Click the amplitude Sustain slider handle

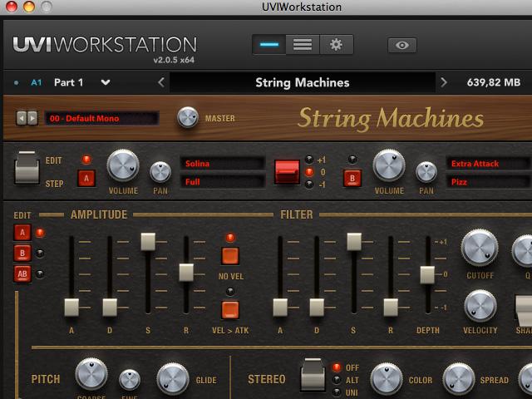point(148,242)
